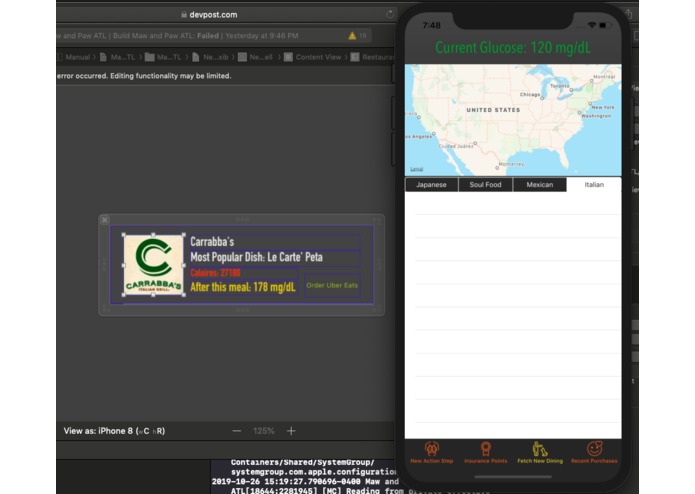Click the Content View breadcrumb icon
The height and width of the screenshot is (494, 695).
[288, 57]
